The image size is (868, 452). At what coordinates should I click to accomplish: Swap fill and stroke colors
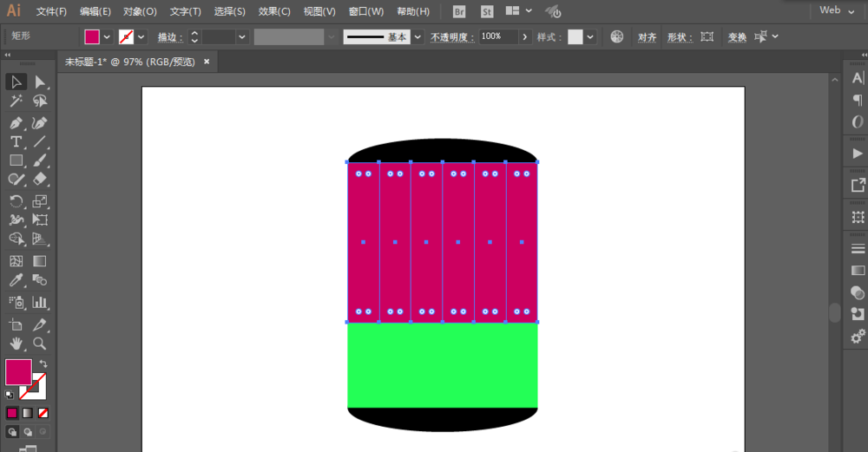click(x=43, y=364)
